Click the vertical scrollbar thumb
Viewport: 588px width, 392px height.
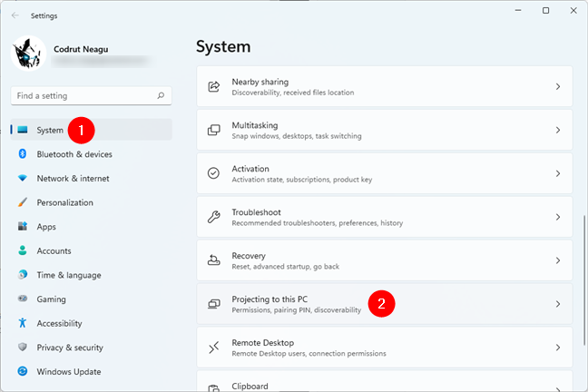584,280
